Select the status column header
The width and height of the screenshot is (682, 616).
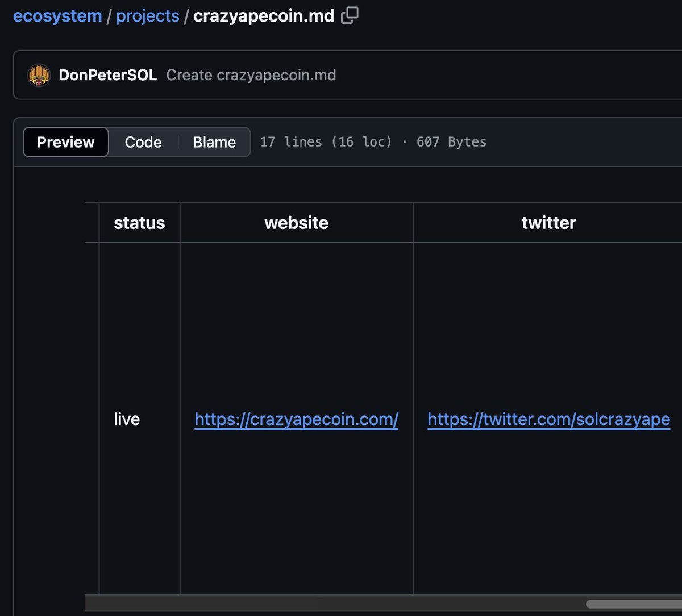139,223
